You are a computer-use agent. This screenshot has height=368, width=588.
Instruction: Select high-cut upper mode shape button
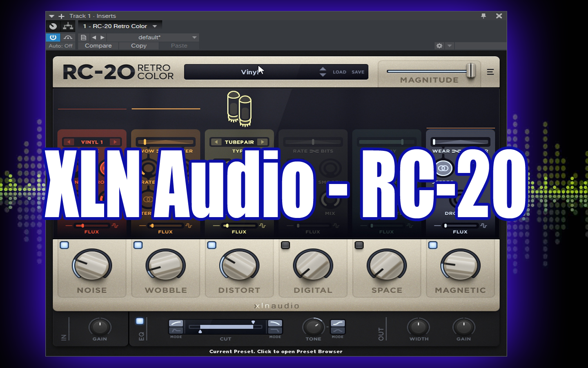click(275, 323)
